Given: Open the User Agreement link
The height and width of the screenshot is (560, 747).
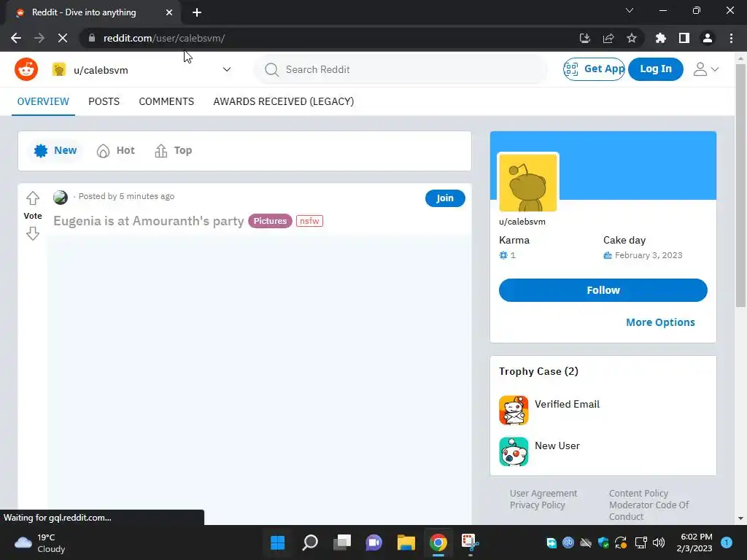Looking at the screenshot, I should coord(543,494).
